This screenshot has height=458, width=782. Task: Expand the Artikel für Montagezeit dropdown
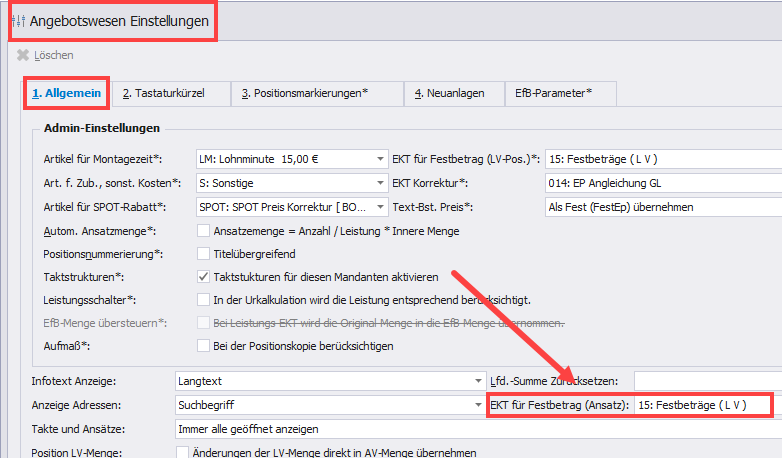[380, 159]
